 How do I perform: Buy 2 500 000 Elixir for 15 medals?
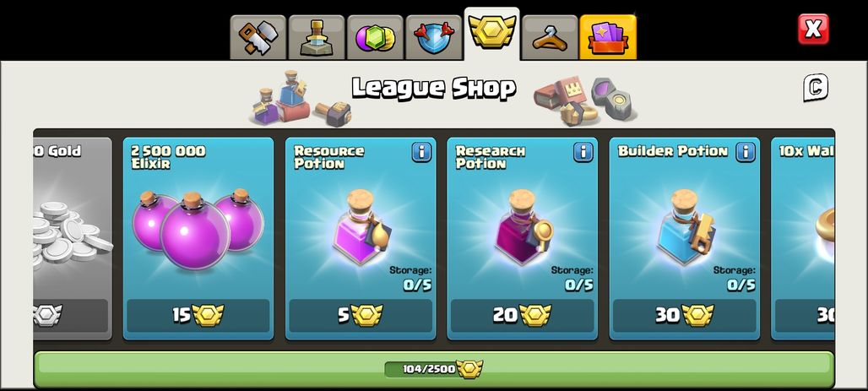point(198,316)
